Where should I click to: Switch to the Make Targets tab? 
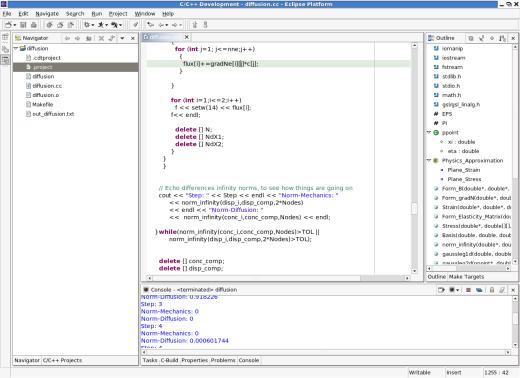tap(466, 277)
